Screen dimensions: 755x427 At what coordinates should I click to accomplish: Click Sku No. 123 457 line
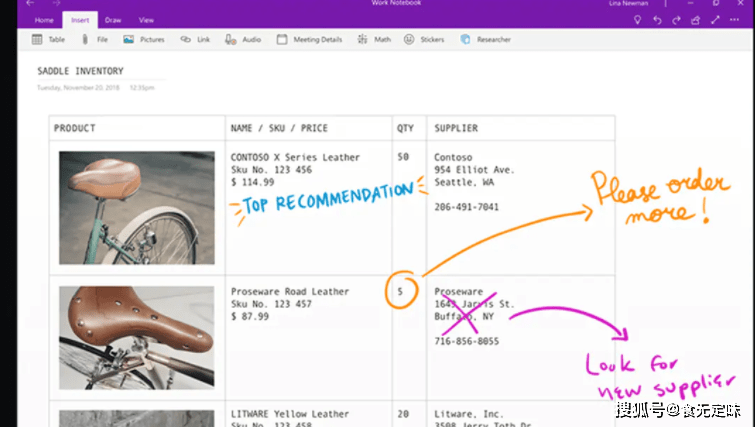point(271,304)
